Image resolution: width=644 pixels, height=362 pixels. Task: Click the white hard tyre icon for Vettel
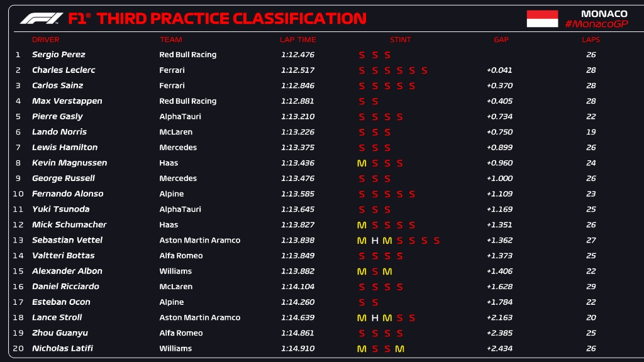pos(375,241)
